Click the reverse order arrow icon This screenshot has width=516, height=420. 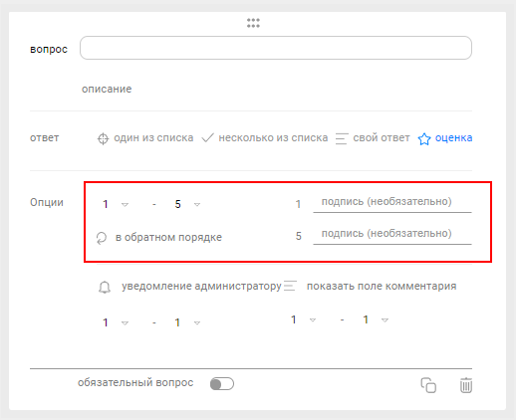(x=102, y=238)
